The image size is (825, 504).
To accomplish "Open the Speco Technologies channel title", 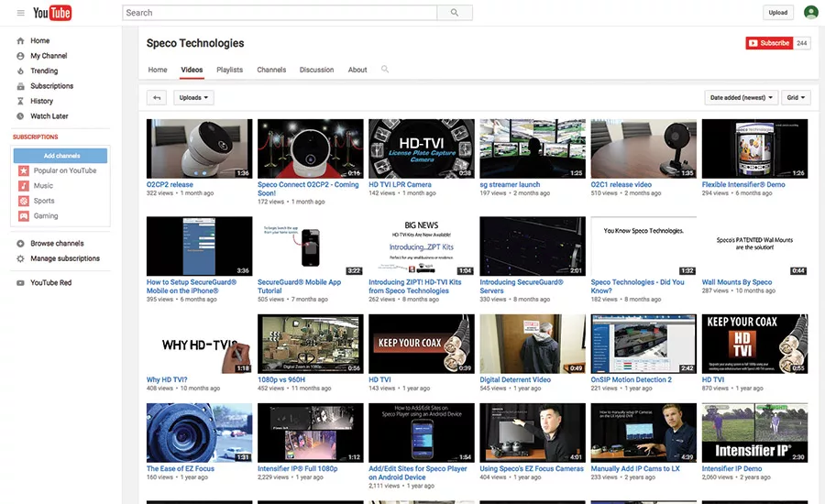I will point(195,43).
